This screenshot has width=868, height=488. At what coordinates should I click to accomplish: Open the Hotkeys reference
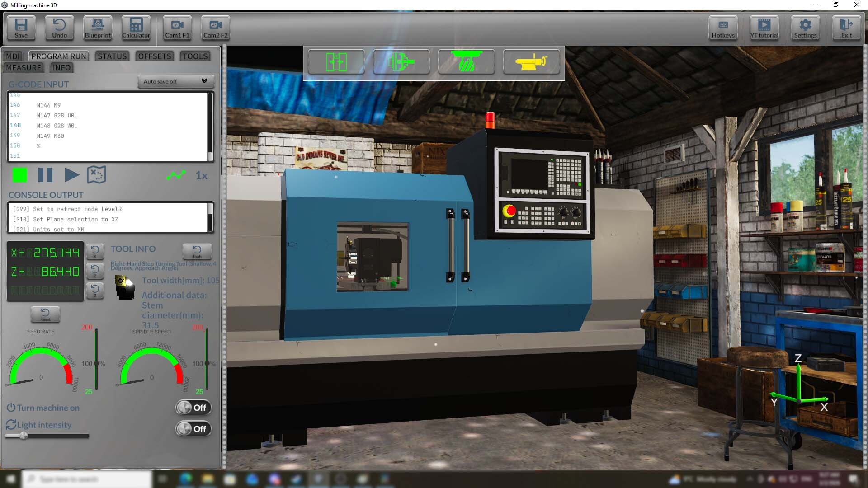pyautogui.click(x=723, y=28)
